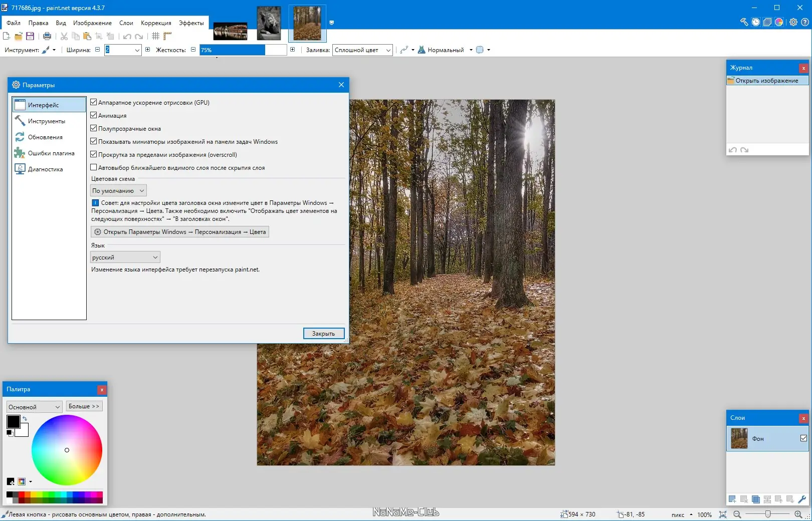Duplicate the layer in Слои panel
The image size is (812, 521).
coord(756,499)
